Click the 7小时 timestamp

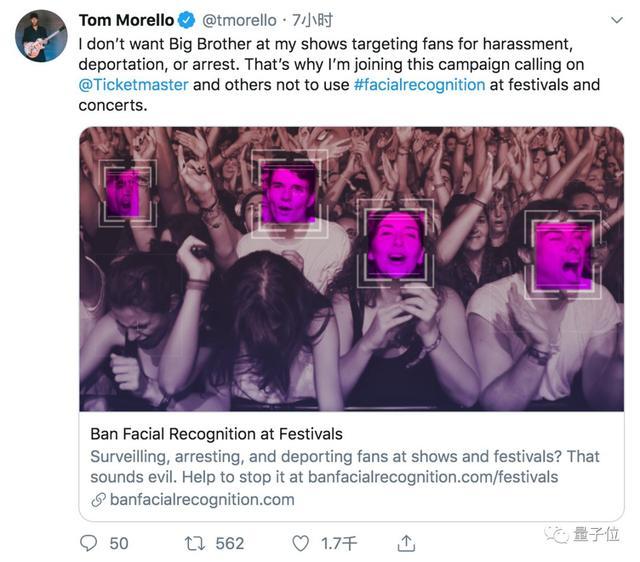(x=312, y=20)
